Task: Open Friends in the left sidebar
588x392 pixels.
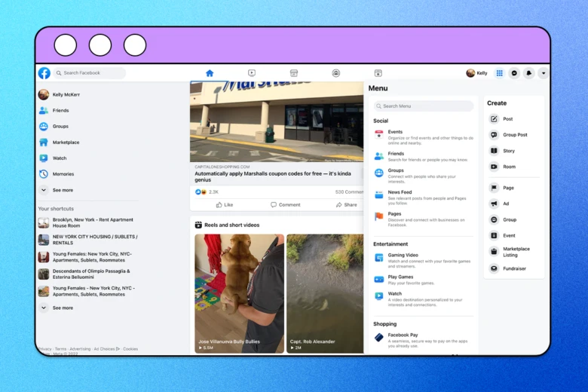Action: coord(54,110)
